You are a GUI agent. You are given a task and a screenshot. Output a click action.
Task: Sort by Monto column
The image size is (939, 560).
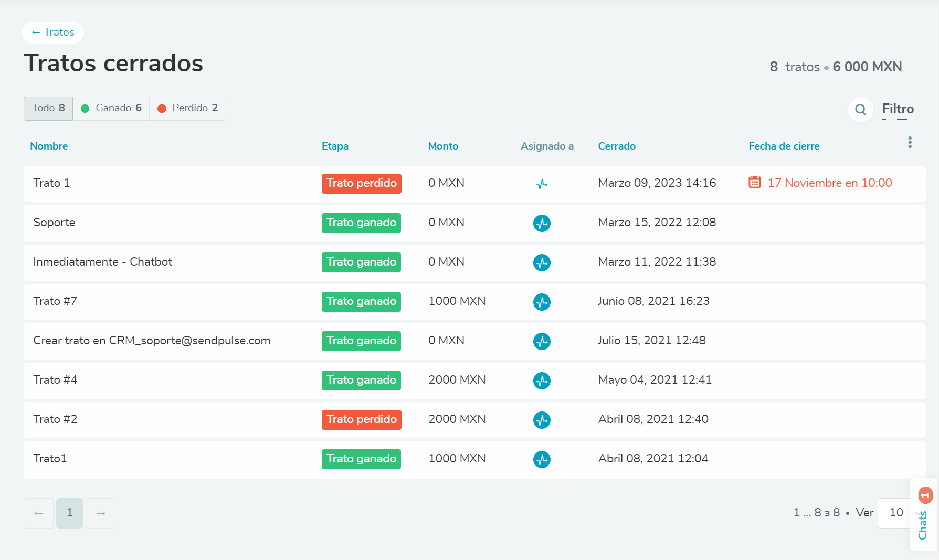(443, 146)
